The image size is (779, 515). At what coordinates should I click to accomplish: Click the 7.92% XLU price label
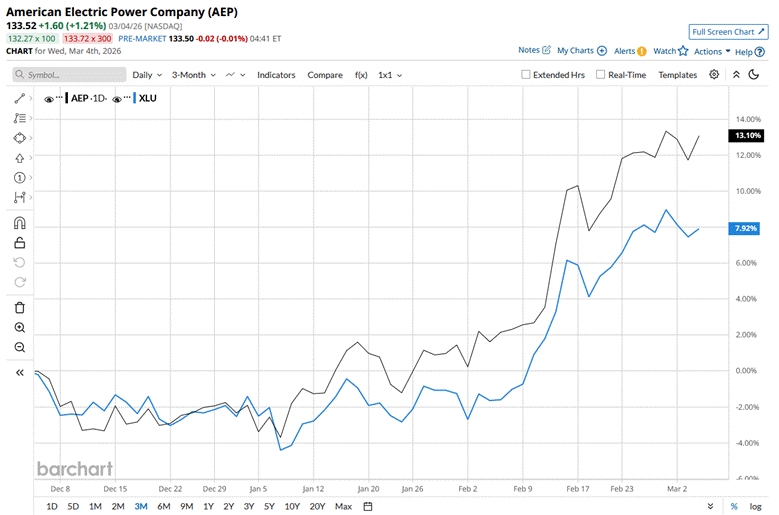tap(744, 228)
